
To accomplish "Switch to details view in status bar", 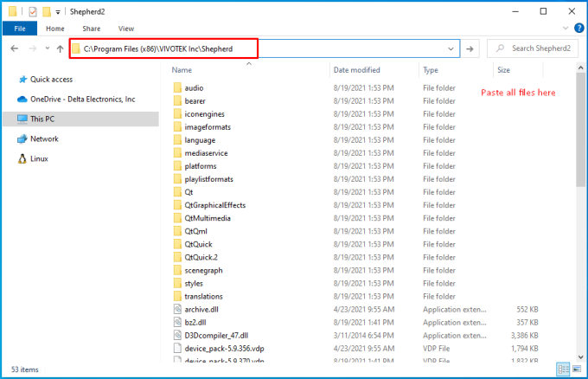I will [x=564, y=369].
